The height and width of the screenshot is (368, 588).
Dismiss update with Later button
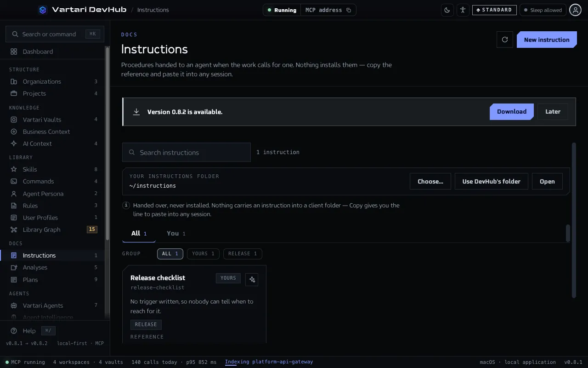point(553,112)
